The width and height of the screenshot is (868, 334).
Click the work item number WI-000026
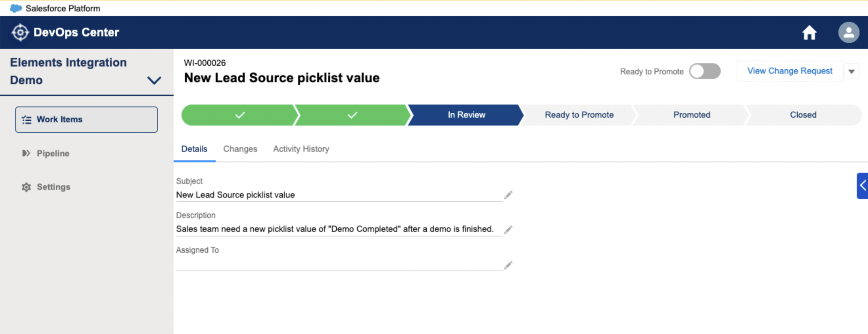(x=205, y=63)
